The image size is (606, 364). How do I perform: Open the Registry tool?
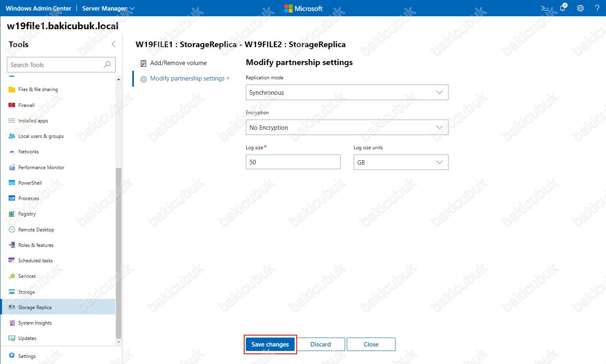point(58,214)
